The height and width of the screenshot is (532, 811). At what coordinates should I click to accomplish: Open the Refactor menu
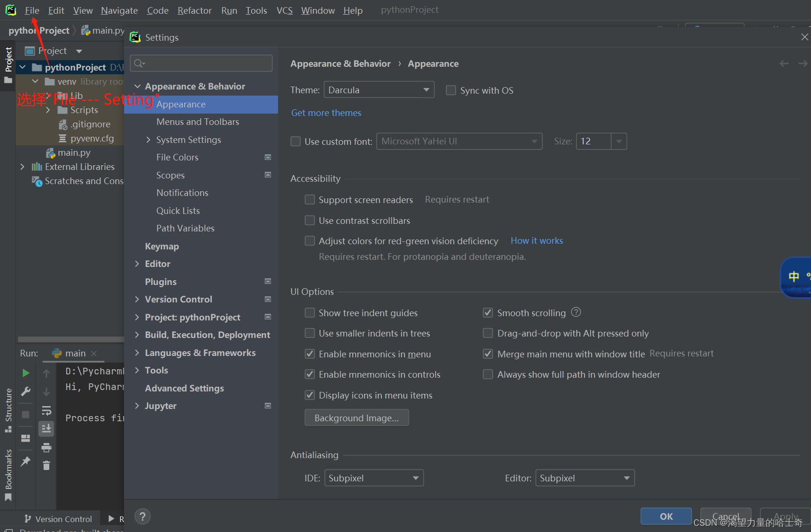(x=194, y=10)
